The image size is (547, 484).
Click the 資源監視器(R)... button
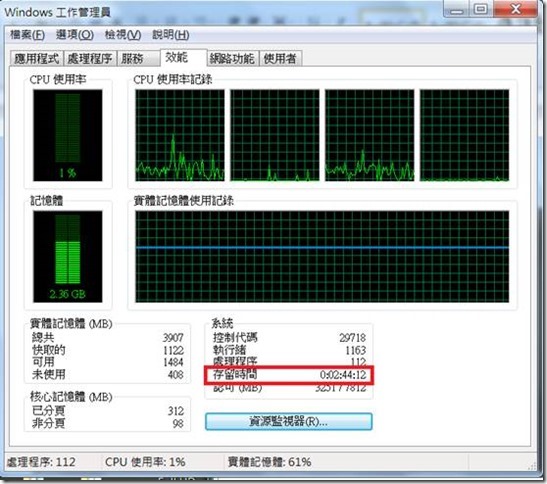pyautogui.click(x=289, y=422)
